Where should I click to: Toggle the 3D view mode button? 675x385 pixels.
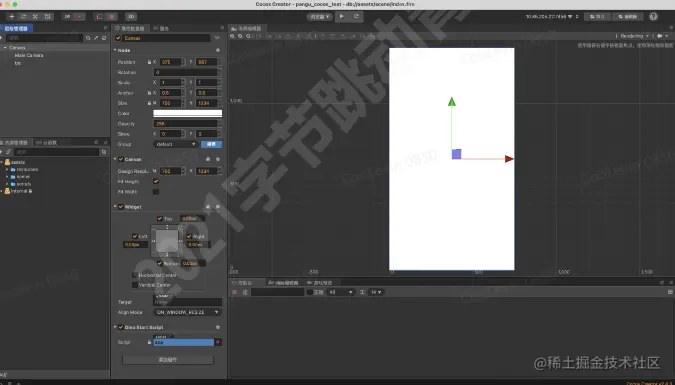(x=131, y=16)
